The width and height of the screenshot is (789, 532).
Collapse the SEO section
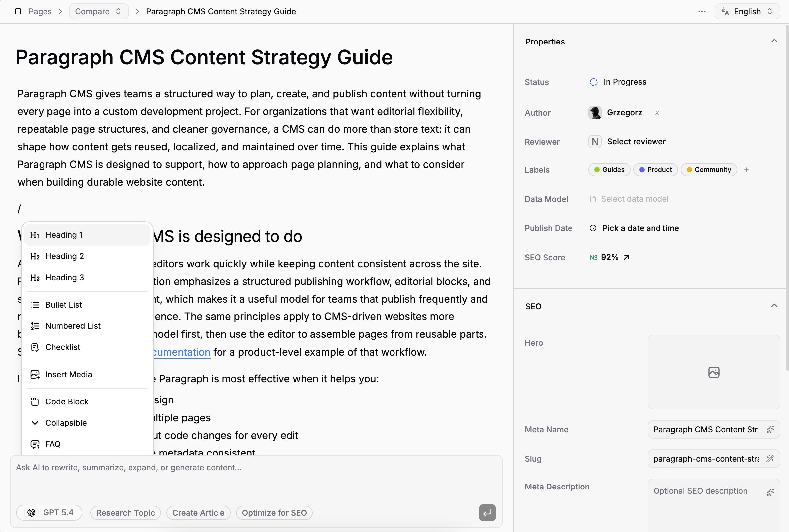[x=774, y=306]
